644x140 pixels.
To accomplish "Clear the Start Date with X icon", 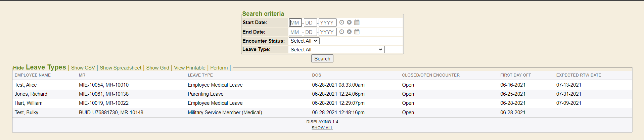I will click(x=349, y=22).
